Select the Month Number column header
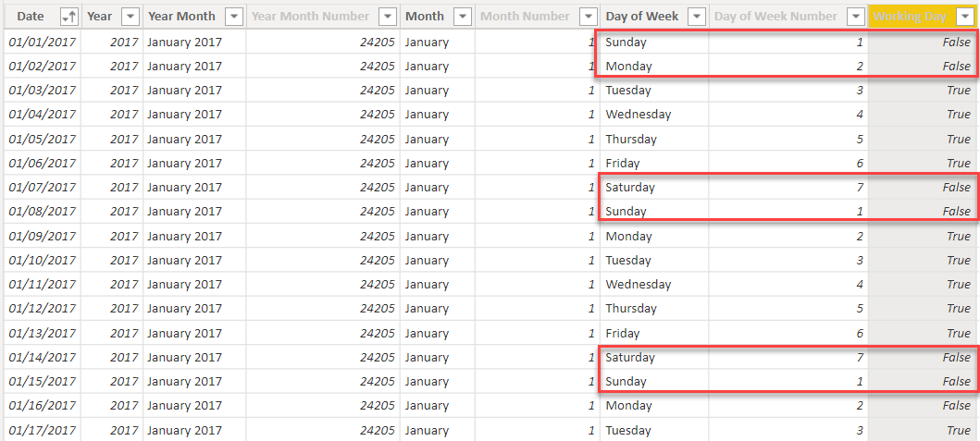 (x=538, y=17)
